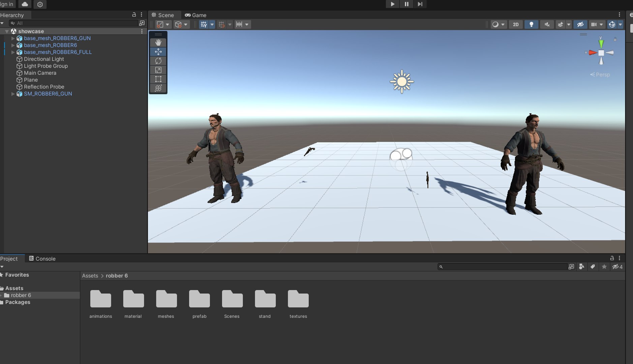Click the center cube of the orientation gizmo
633x364 pixels.
[601, 53]
